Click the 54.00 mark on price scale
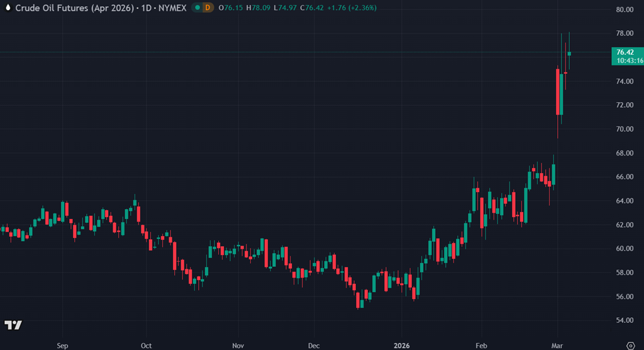Image resolution: width=644 pixels, height=350 pixels. coord(625,320)
